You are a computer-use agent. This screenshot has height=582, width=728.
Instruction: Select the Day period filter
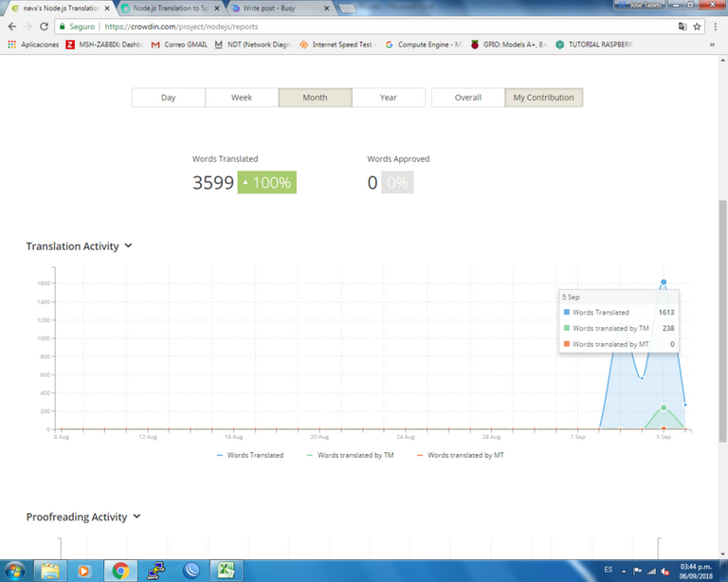(x=169, y=98)
